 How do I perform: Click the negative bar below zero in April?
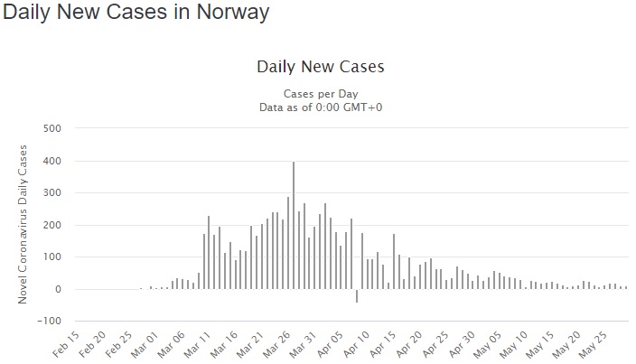[x=357, y=296]
